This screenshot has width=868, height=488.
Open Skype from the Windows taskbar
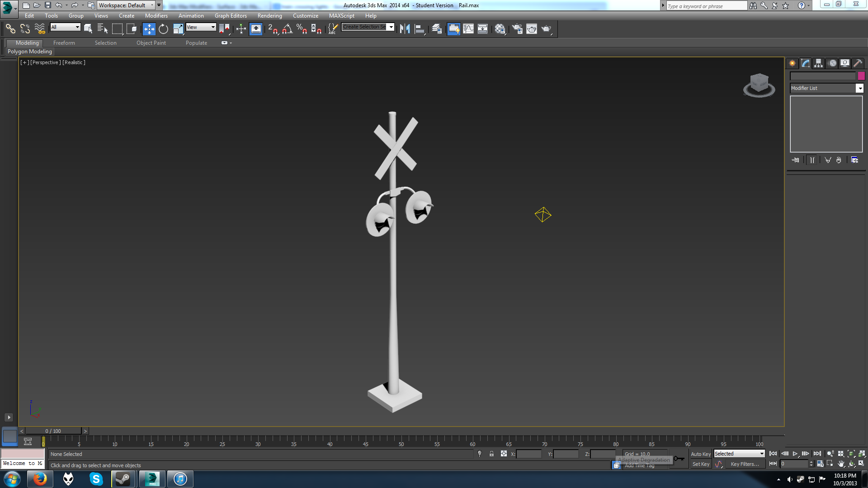coord(96,479)
